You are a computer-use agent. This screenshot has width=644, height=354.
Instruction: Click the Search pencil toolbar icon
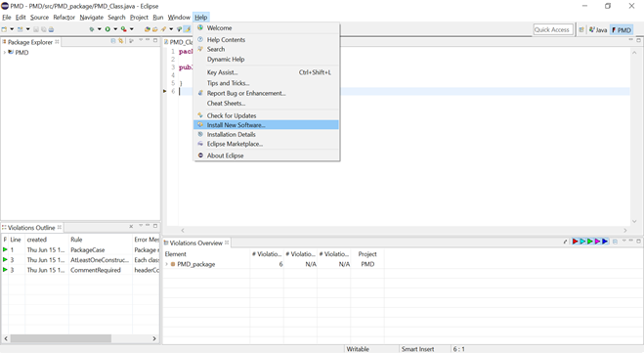(163, 29)
